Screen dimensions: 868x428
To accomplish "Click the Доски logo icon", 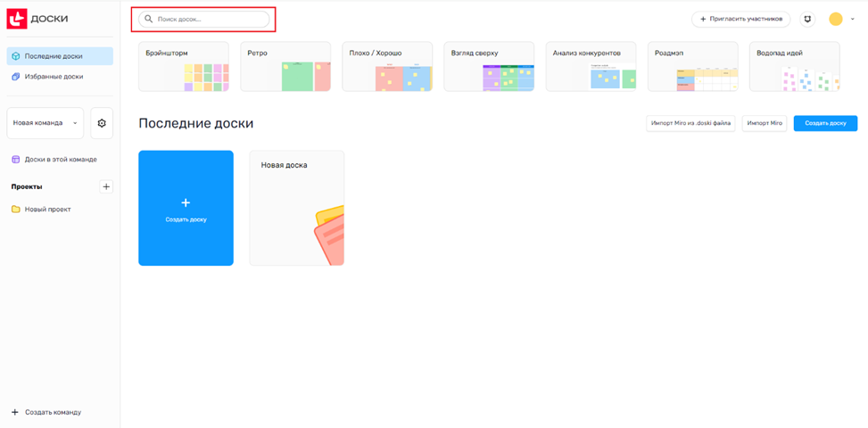I will pyautogui.click(x=16, y=19).
